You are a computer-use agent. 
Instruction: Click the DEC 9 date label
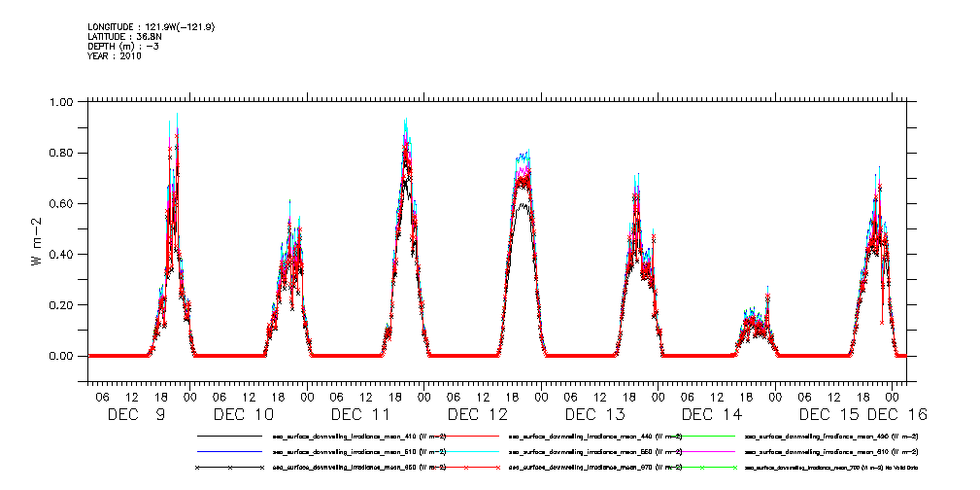(x=136, y=414)
